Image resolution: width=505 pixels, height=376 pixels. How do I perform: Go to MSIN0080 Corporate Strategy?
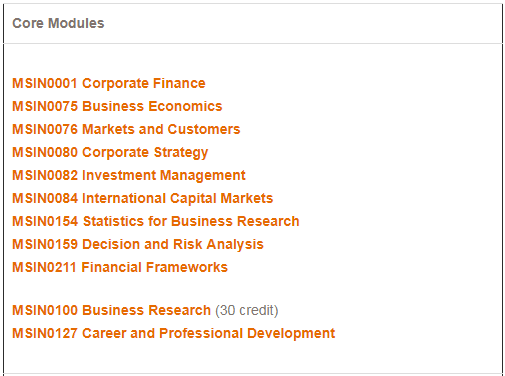coord(110,153)
